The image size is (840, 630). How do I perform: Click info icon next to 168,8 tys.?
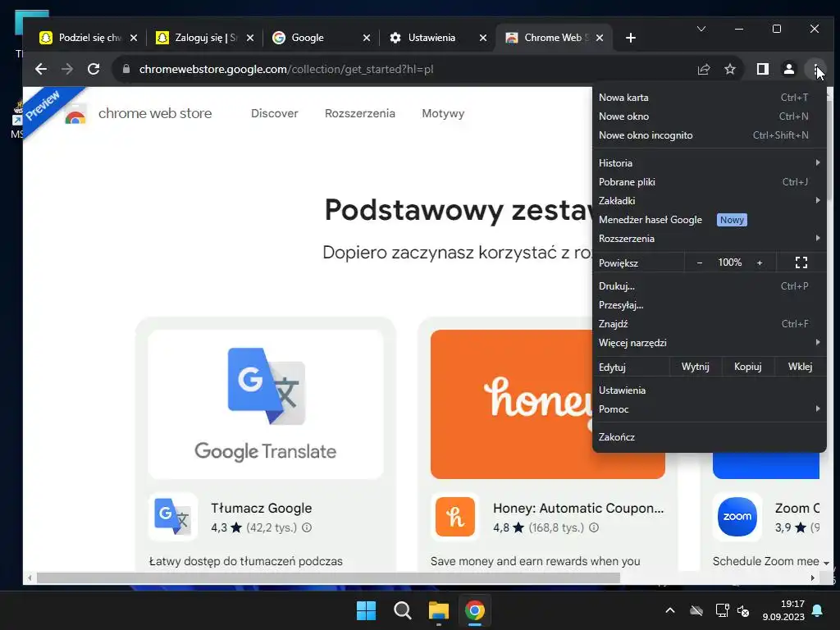click(x=594, y=527)
